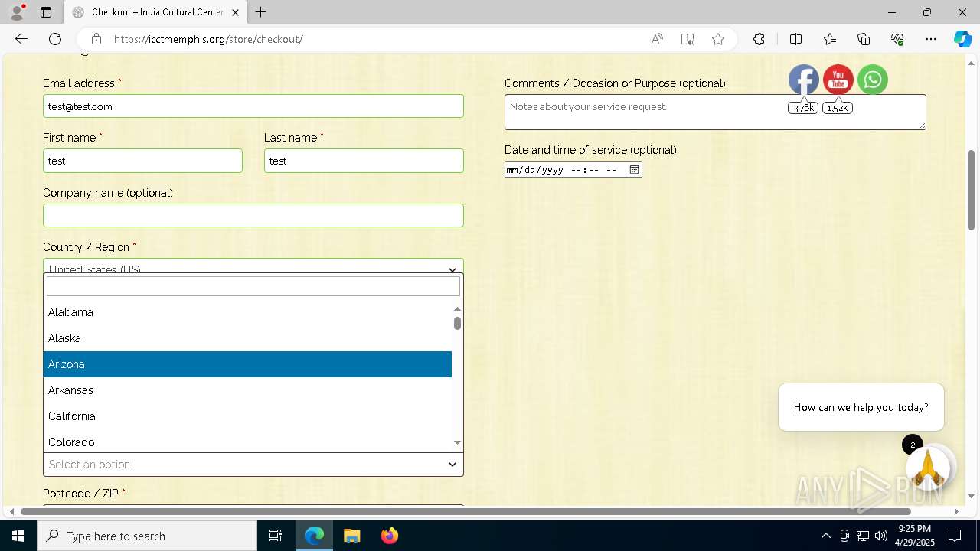Open the date picker calendar icon
Image resolution: width=980 pixels, height=551 pixels.
point(634,170)
